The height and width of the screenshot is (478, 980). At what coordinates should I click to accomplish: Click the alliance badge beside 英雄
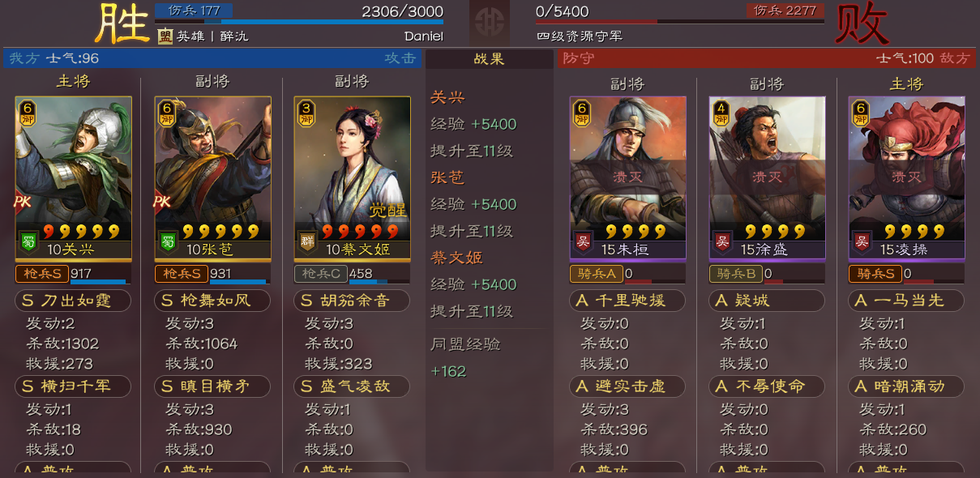pyautogui.click(x=165, y=36)
